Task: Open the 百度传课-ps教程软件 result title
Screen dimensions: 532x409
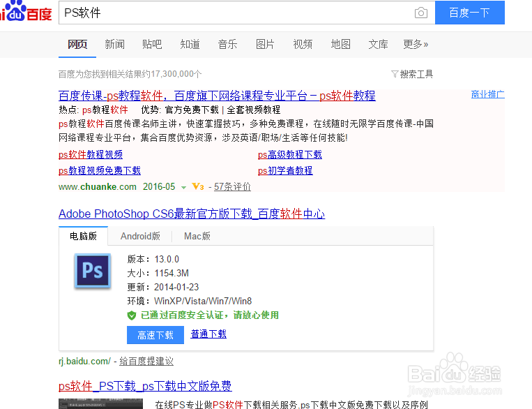Action: 217,96
